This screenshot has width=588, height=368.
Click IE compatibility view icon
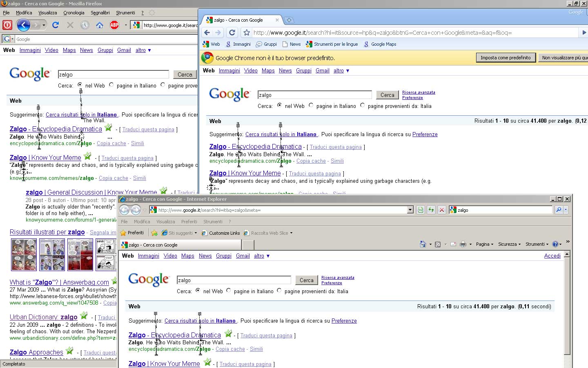click(421, 210)
